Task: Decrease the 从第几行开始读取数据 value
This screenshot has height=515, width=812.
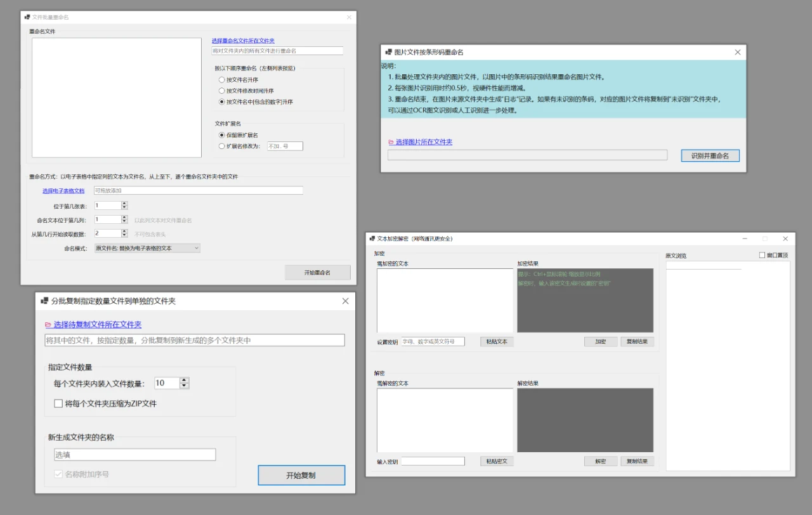Action: point(124,235)
